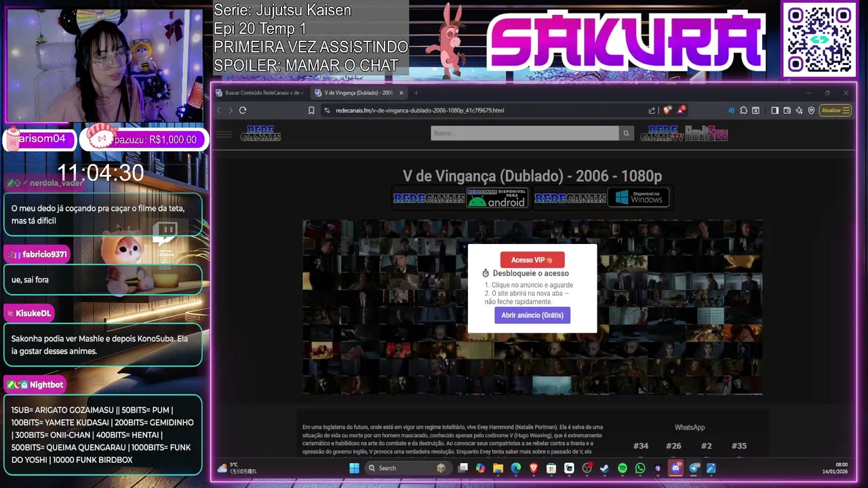Image resolution: width=868 pixels, height=488 pixels.
Task: Open the Windows Start menu
Action: click(x=354, y=468)
